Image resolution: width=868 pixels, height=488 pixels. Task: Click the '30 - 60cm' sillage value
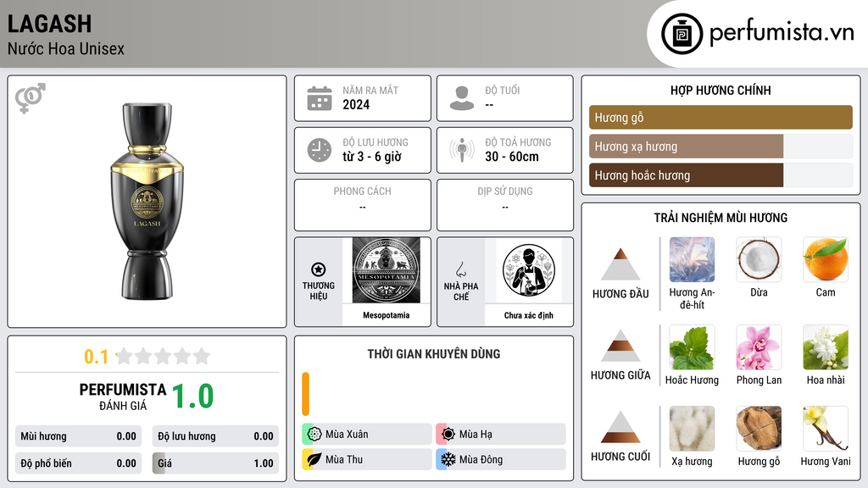point(511,157)
